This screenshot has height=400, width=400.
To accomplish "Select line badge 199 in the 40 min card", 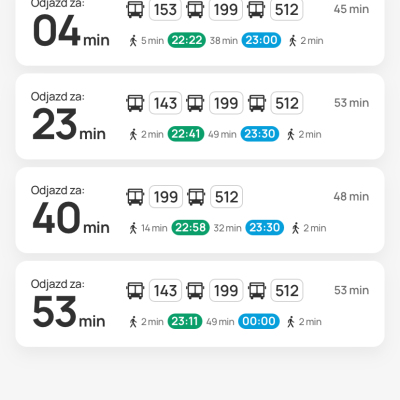I will (166, 197).
